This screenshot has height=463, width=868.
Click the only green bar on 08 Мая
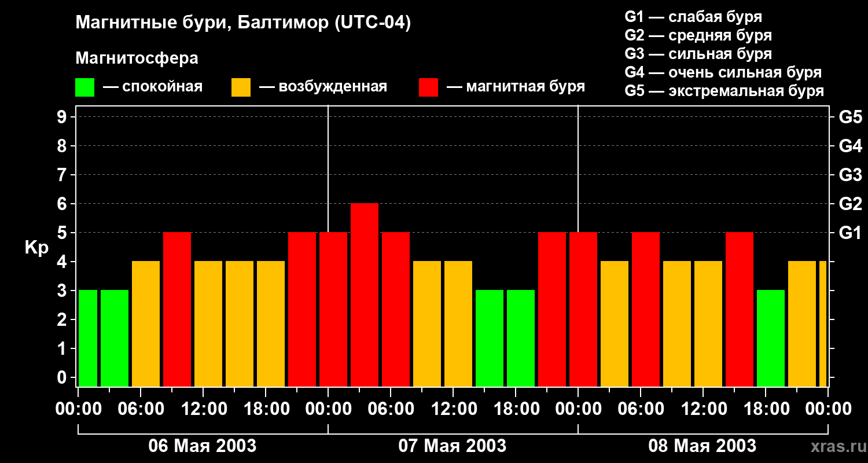(x=771, y=337)
